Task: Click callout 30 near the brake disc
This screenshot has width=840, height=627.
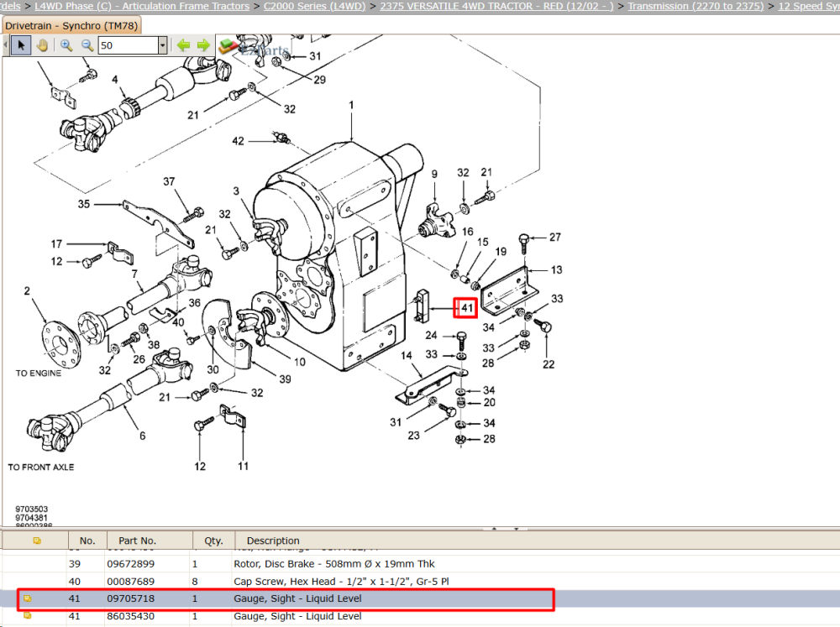Action: point(213,369)
